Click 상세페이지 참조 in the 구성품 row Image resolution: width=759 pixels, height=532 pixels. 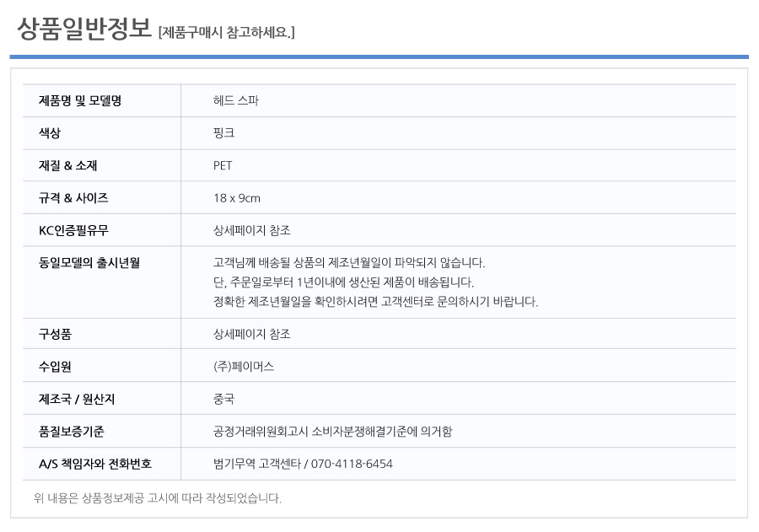coord(251,334)
